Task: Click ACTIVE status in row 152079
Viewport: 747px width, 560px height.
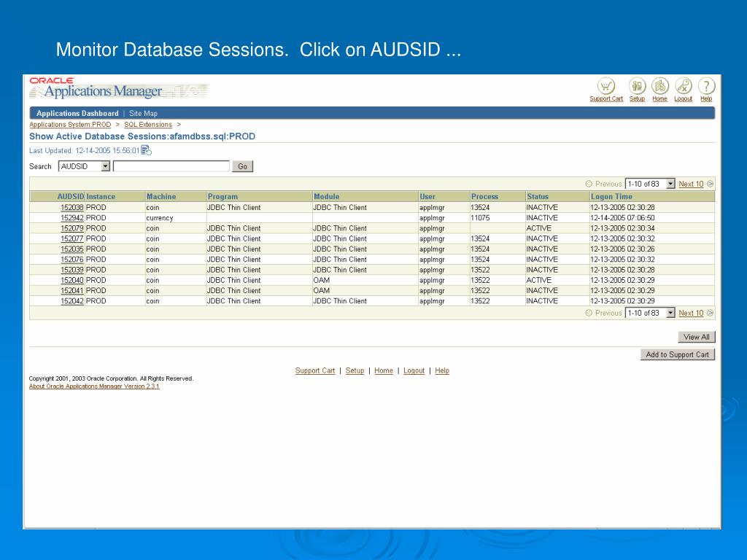Action: (x=539, y=228)
